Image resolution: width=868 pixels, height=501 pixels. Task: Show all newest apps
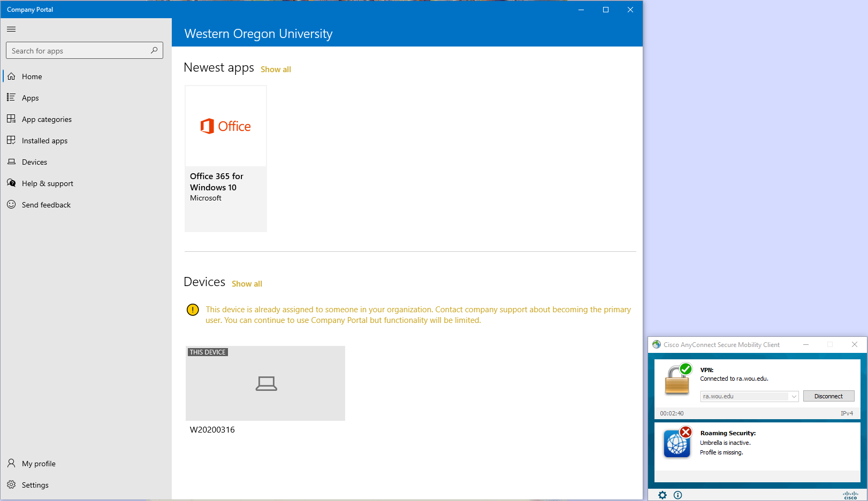[276, 70]
